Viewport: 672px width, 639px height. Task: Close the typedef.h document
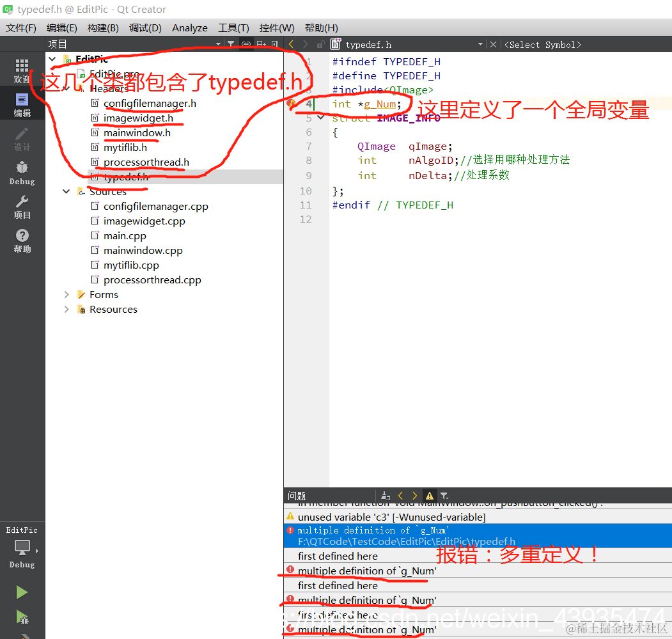pos(493,45)
